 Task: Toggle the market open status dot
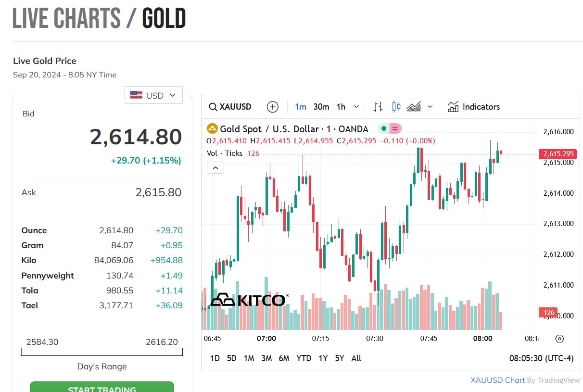click(x=384, y=128)
